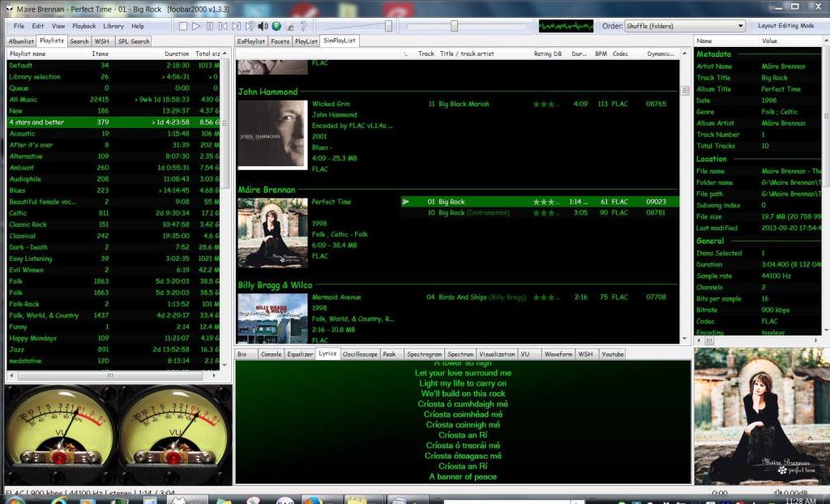This screenshot has height=504, width=830.
Task: Click the question mark help icon
Action: 302,26
